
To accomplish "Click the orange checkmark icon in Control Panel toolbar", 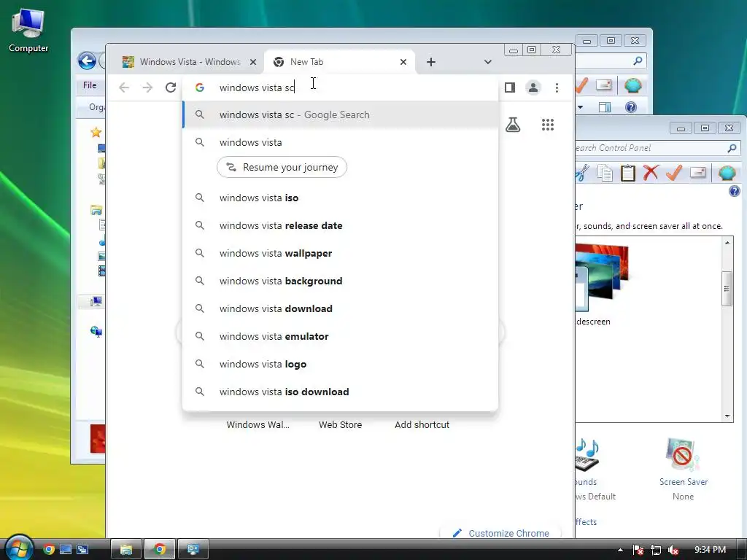I will tap(673, 172).
